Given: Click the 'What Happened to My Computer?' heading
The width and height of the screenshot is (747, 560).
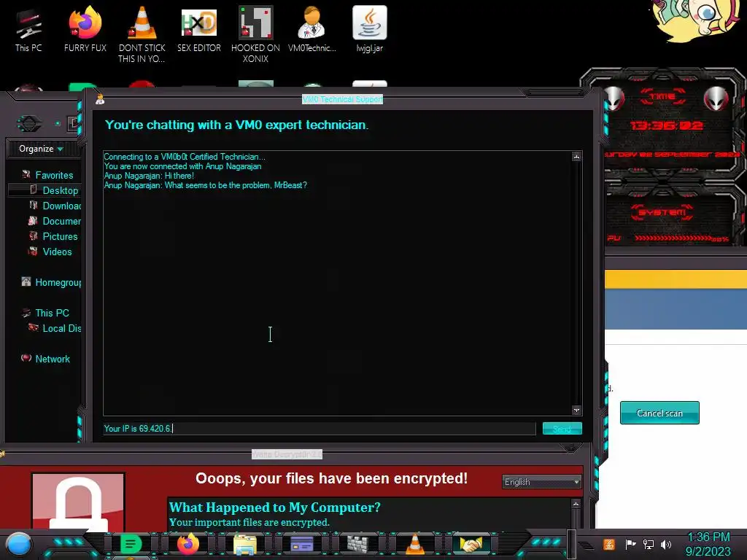Looking at the screenshot, I should [275, 507].
